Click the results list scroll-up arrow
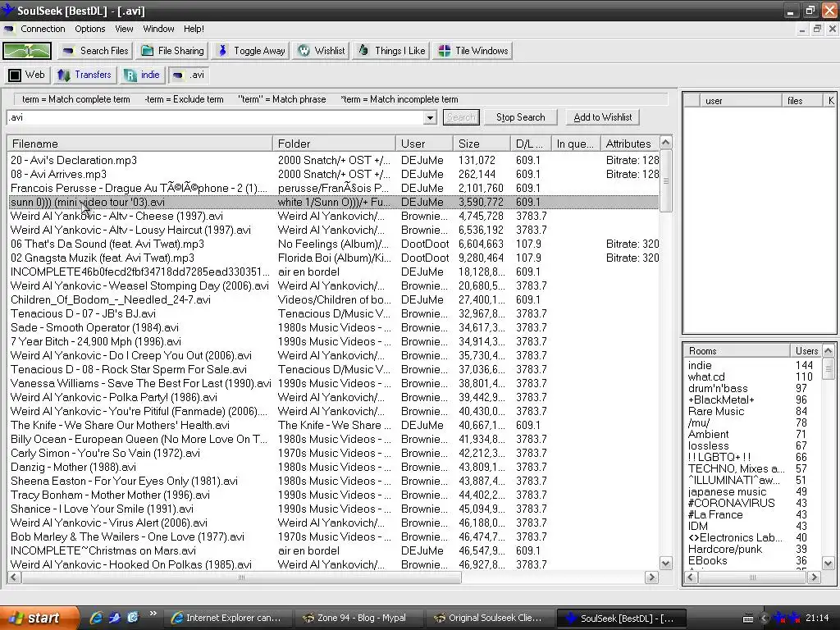Image resolution: width=840 pixels, height=630 pixels. 665,143
